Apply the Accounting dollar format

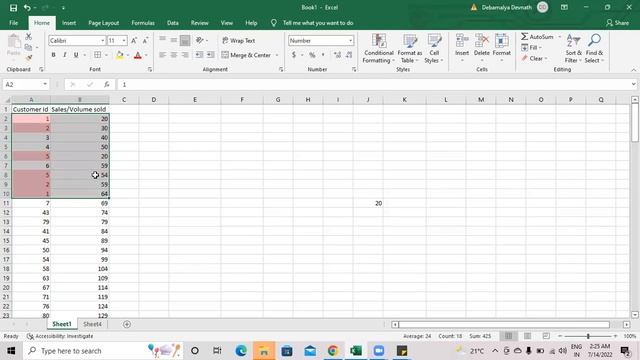point(294,55)
